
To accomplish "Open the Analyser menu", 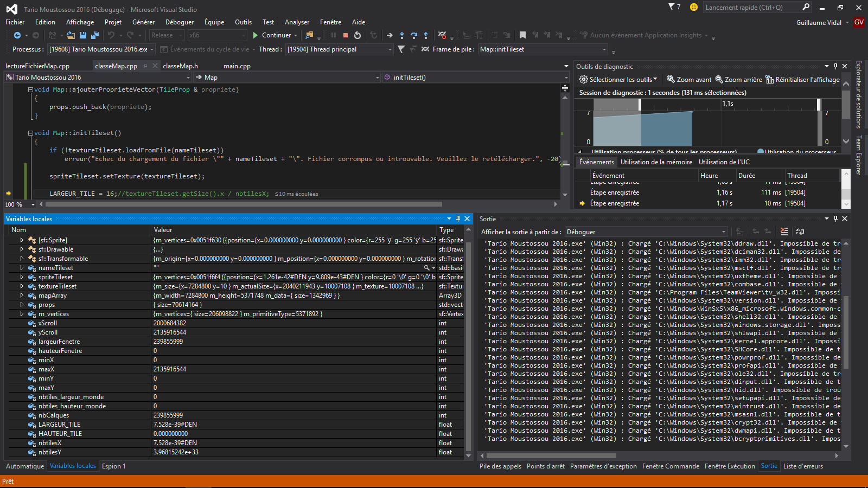I will click(x=297, y=22).
